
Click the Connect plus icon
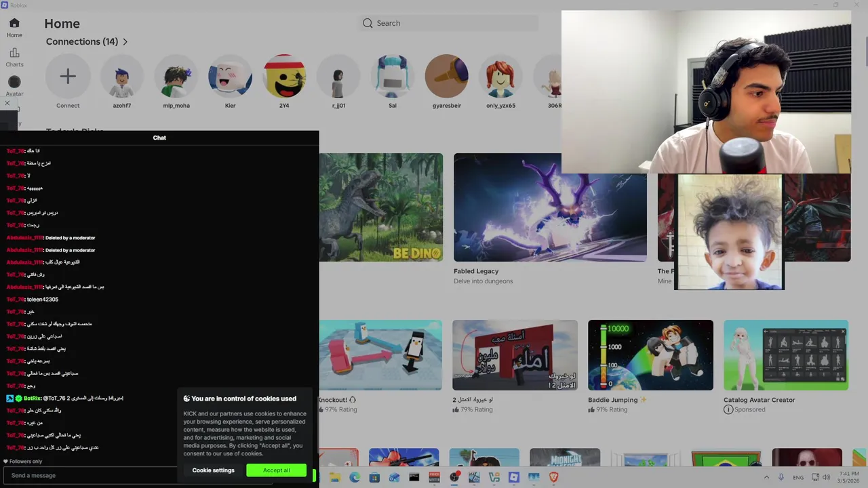pyautogui.click(x=68, y=77)
